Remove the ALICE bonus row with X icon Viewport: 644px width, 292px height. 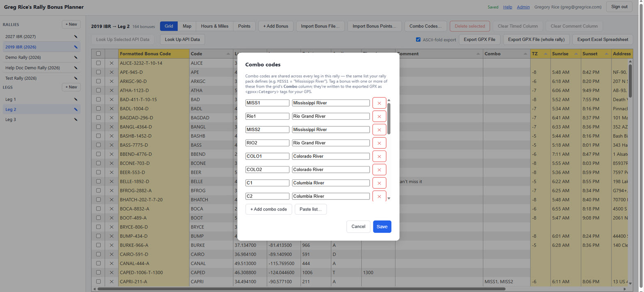(x=111, y=63)
